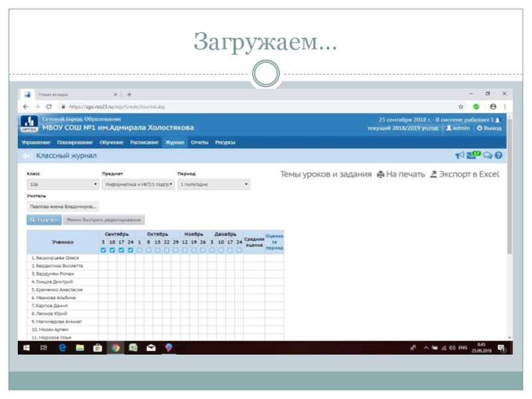Click the Экспорт в Excel link
This screenshot has width=532, height=399.
pos(465,174)
